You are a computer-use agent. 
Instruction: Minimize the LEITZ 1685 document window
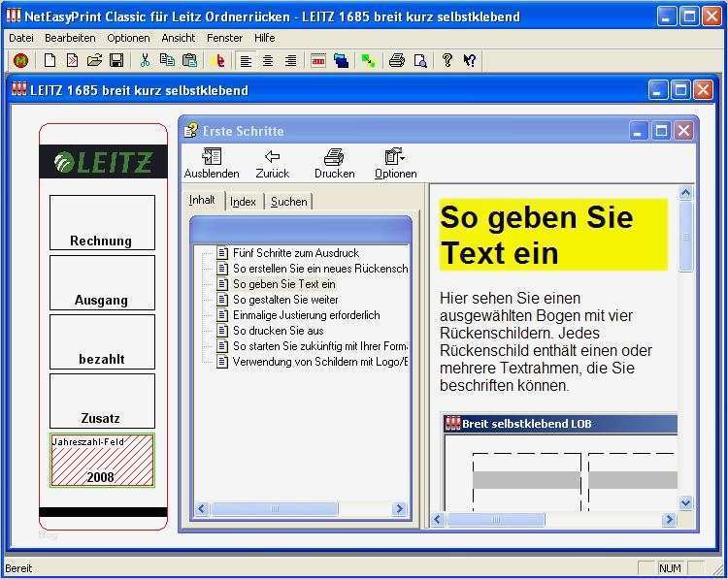(x=657, y=90)
